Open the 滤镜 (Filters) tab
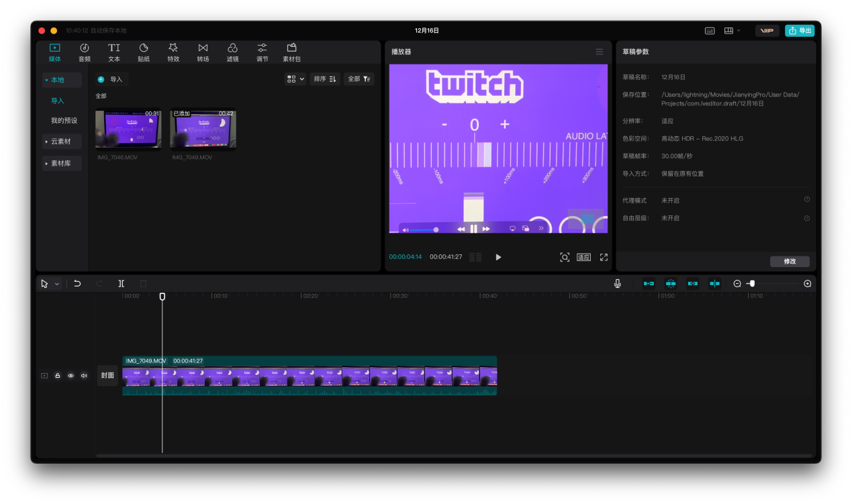 pos(232,52)
